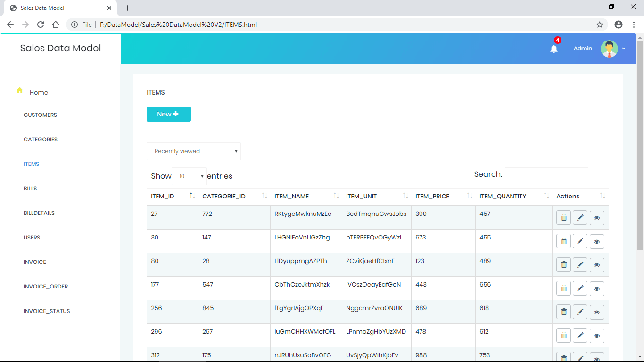Image resolution: width=644 pixels, height=362 pixels.
Task: Sort table by ITEM_ID column
Action: 173,196
